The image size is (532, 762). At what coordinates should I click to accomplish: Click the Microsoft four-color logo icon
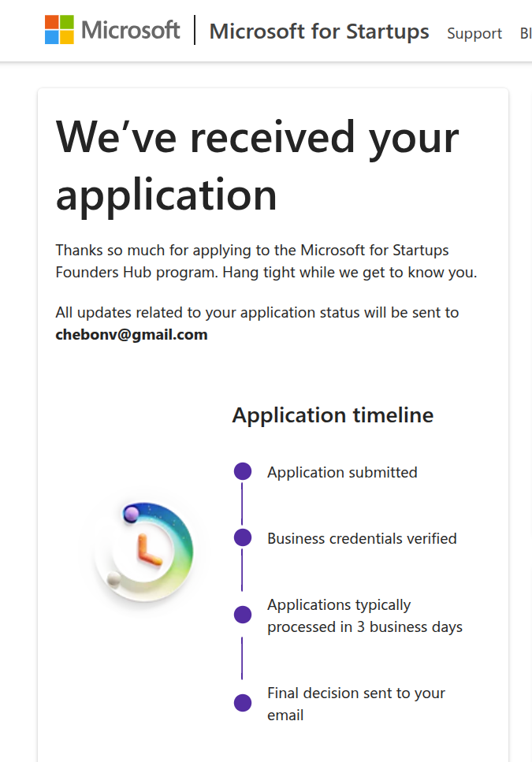59,30
